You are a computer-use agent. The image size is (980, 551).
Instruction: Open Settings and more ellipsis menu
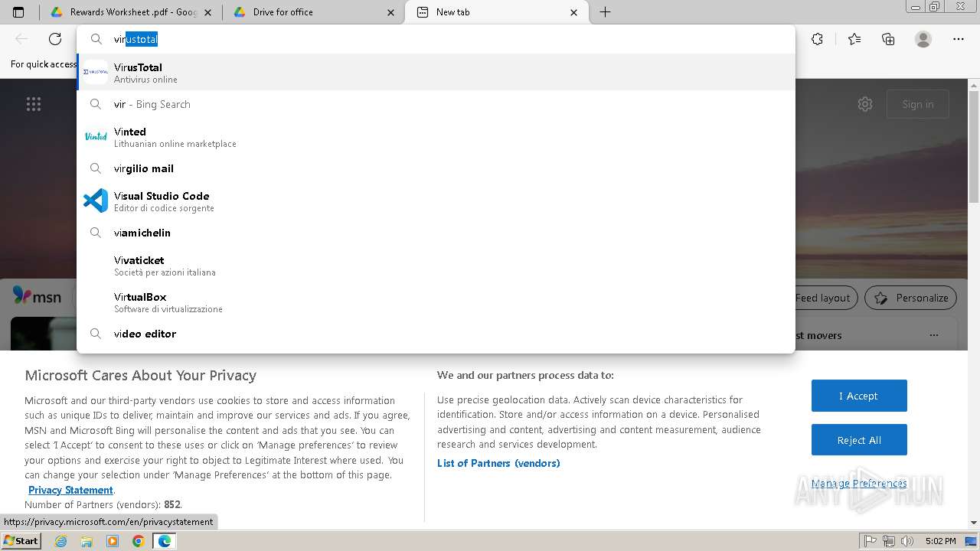click(959, 39)
